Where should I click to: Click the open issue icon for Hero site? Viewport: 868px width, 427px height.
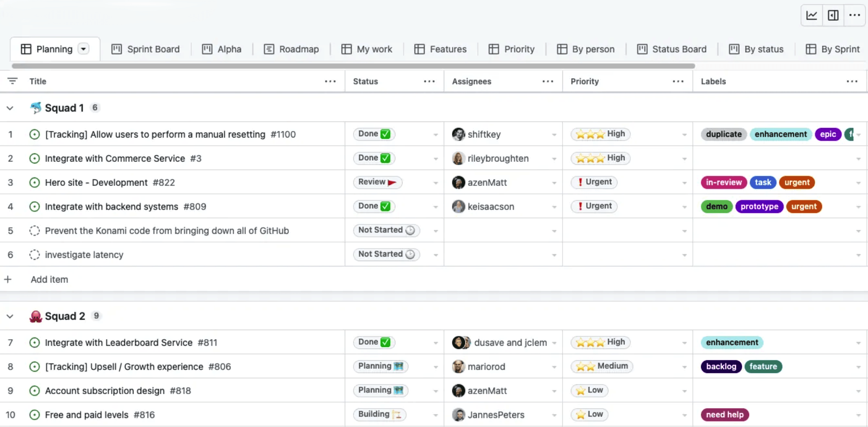click(x=35, y=183)
